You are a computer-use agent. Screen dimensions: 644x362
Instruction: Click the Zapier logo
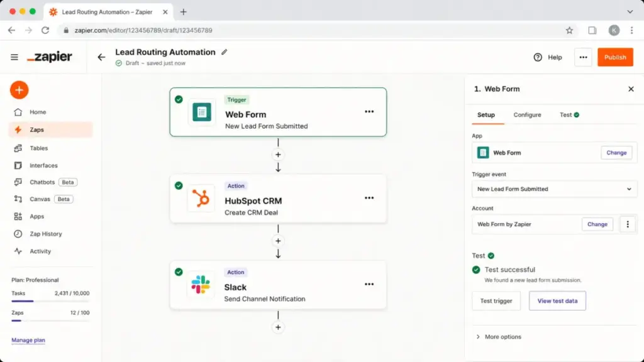[x=50, y=57]
